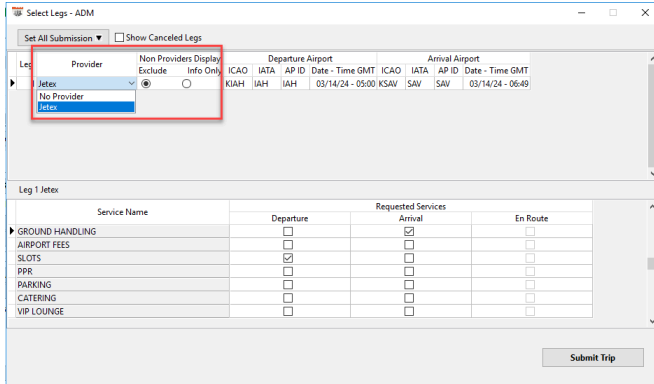Check Departure for PPR
The height and width of the screenshot is (384, 654).
[288, 271]
